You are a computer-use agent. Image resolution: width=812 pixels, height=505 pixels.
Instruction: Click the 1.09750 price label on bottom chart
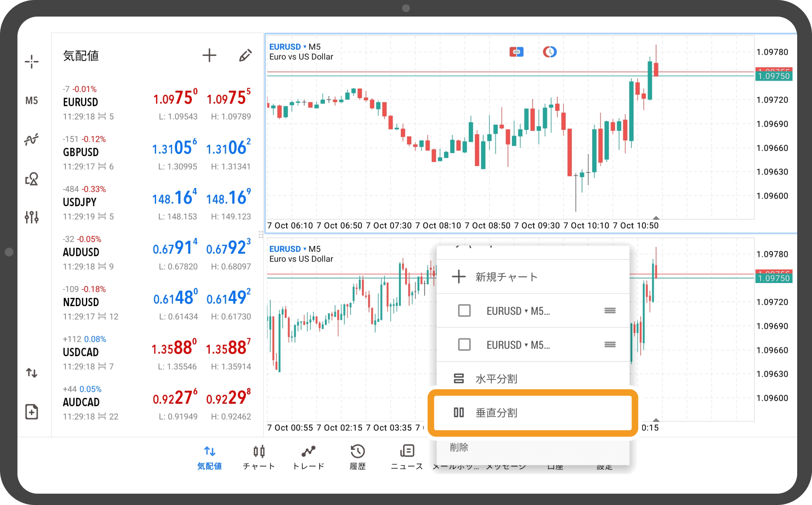coord(774,278)
